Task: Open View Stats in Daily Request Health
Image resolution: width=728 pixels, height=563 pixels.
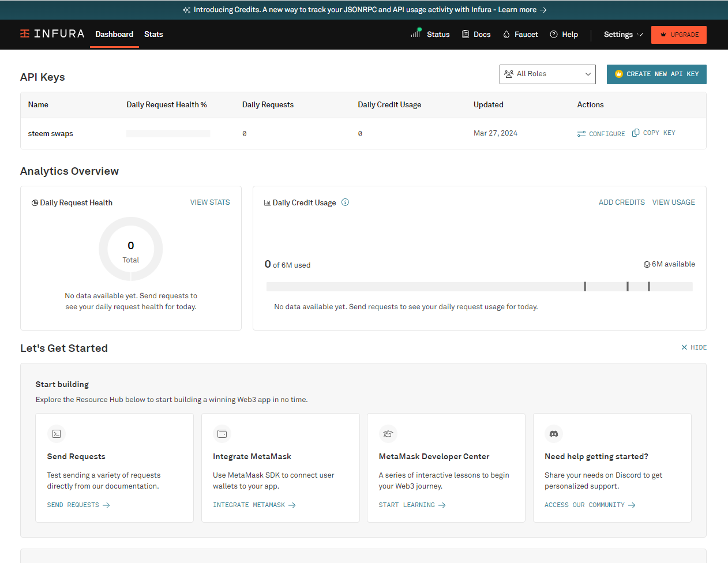Action: coord(210,202)
